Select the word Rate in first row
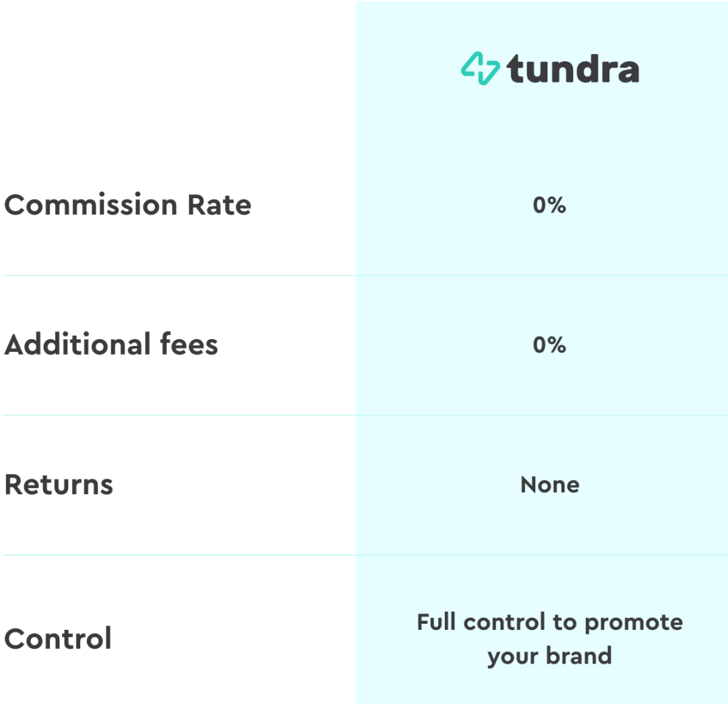The height and width of the screenshot is (704, 728). 219,205
